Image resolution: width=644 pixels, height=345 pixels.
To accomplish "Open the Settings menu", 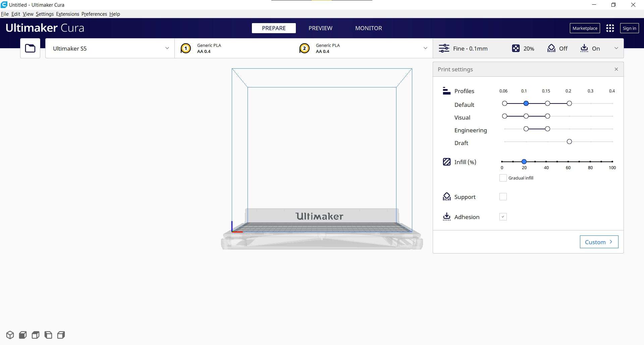I will coord(45,14).
